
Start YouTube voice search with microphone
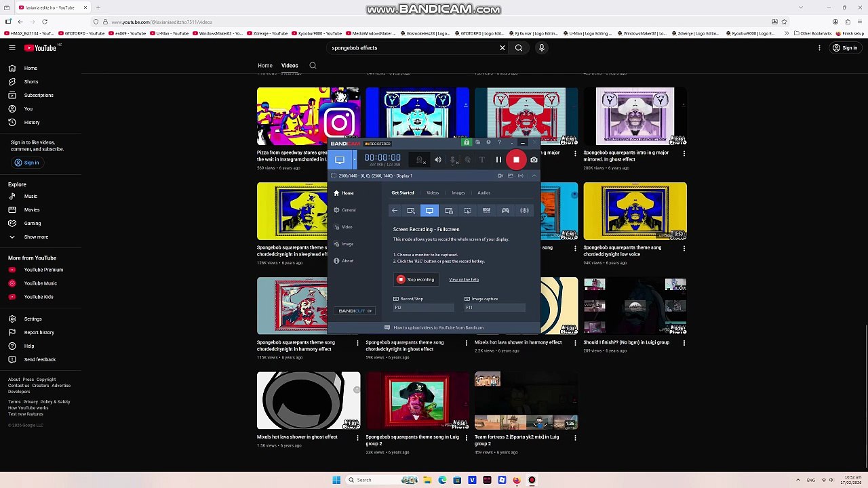click(x=542, y=48)
